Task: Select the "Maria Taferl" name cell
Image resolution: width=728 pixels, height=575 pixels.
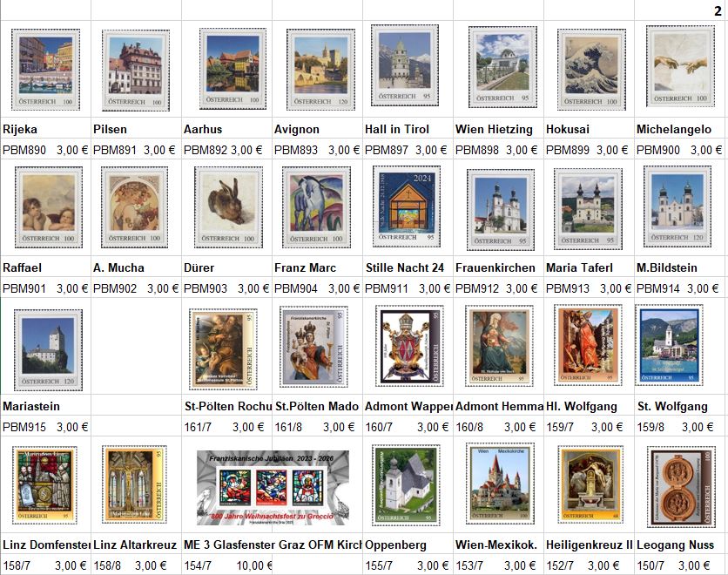Action: point(589,267)
